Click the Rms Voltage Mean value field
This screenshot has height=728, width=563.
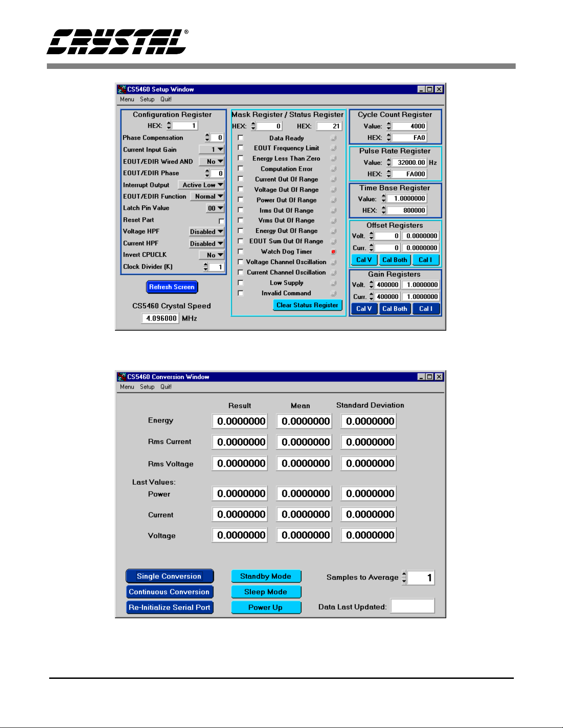(x=304, y=463)
